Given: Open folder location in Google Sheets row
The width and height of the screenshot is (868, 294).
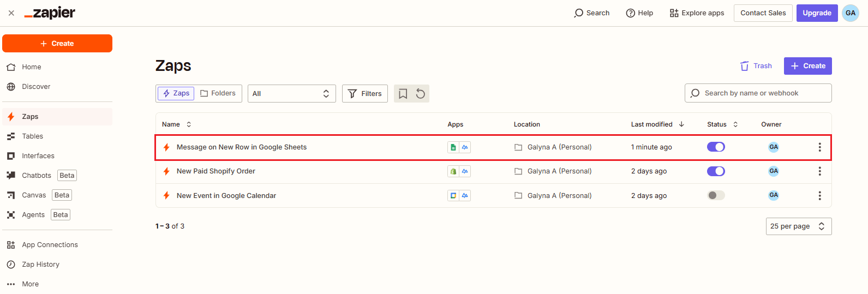Looking at the screenshot, I should pos(553,147).
